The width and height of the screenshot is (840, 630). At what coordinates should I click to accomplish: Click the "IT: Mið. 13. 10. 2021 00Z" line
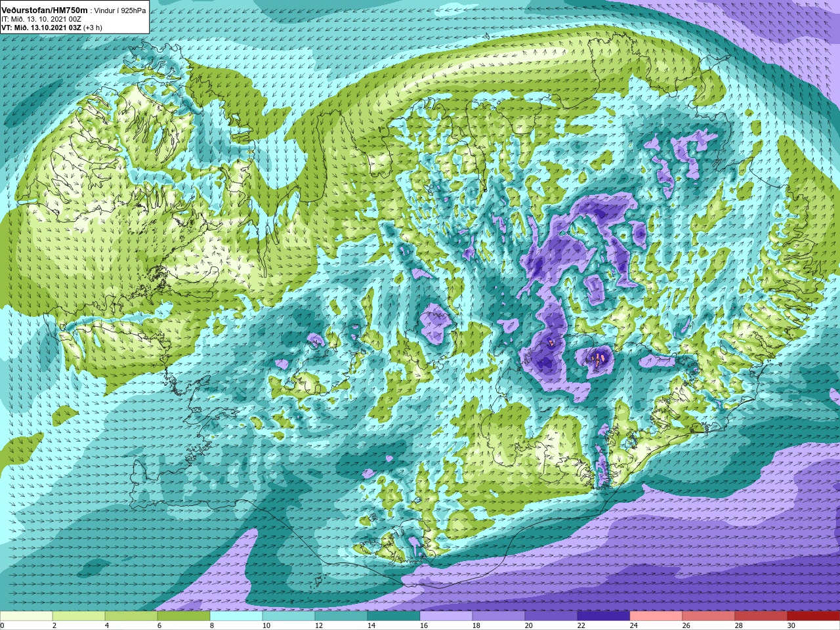[x=41, y=19]
